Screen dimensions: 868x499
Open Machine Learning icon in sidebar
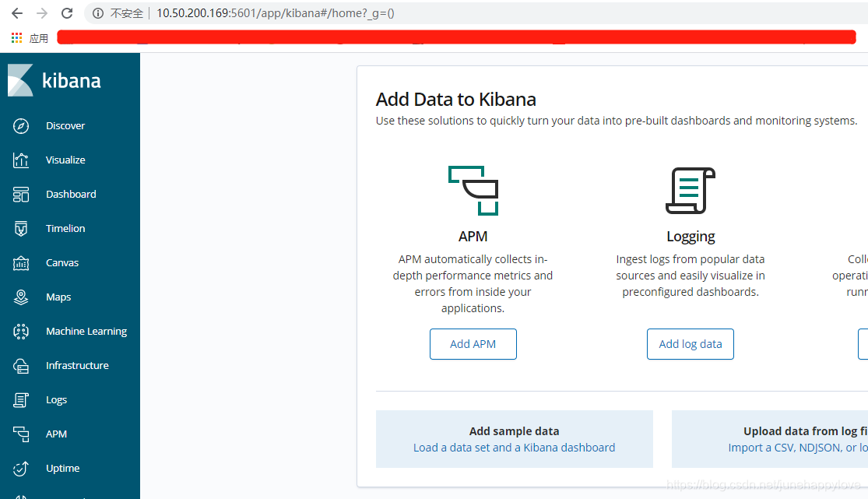(21, 332)
